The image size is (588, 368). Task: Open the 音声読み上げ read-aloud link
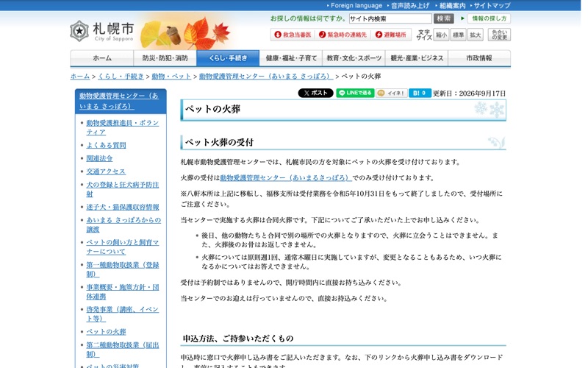410,6
